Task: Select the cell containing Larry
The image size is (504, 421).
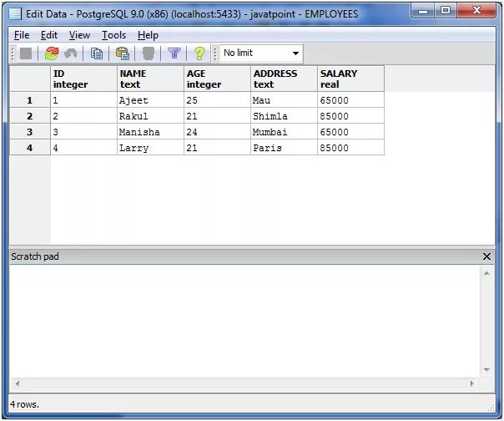Action: [x=151, y=148]
